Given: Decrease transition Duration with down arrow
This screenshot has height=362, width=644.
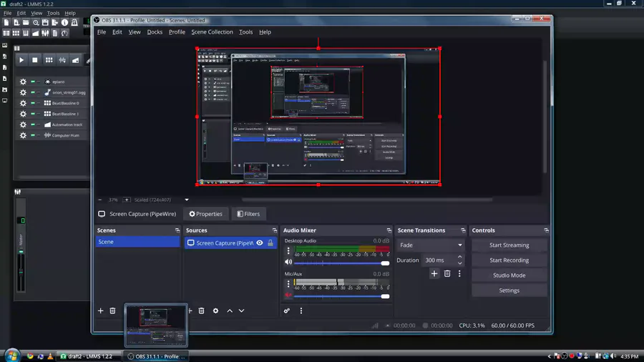Looking at the screenshot, I should [459, 263].
